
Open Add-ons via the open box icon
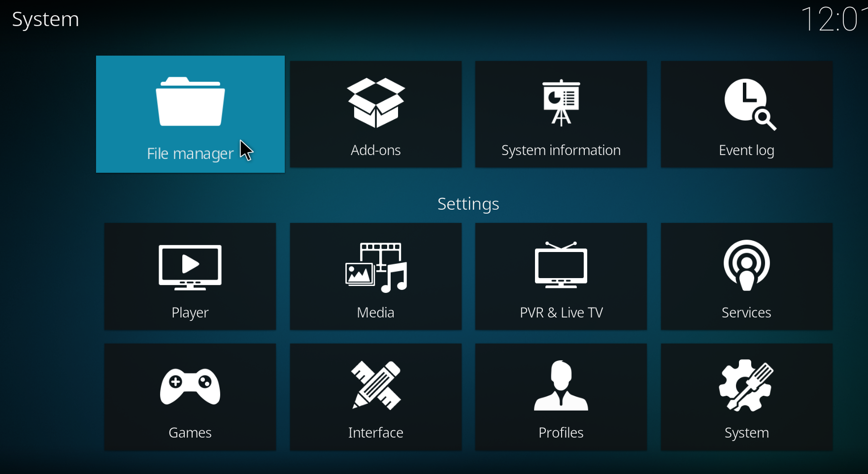coord(376,102)
